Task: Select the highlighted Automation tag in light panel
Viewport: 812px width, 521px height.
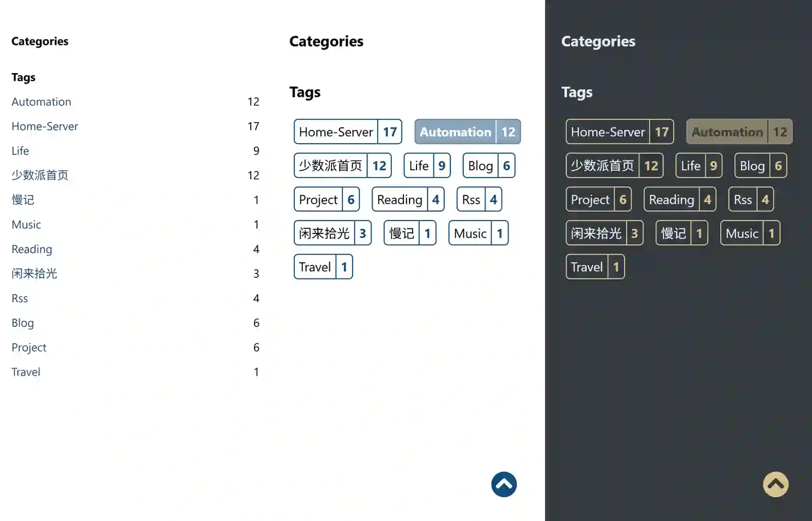Action: (467, 132)
